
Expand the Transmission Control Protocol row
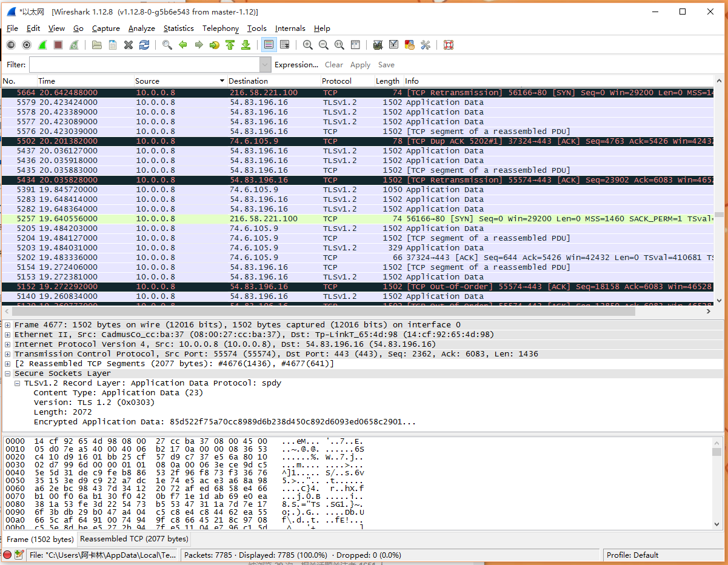click(8, 354)
